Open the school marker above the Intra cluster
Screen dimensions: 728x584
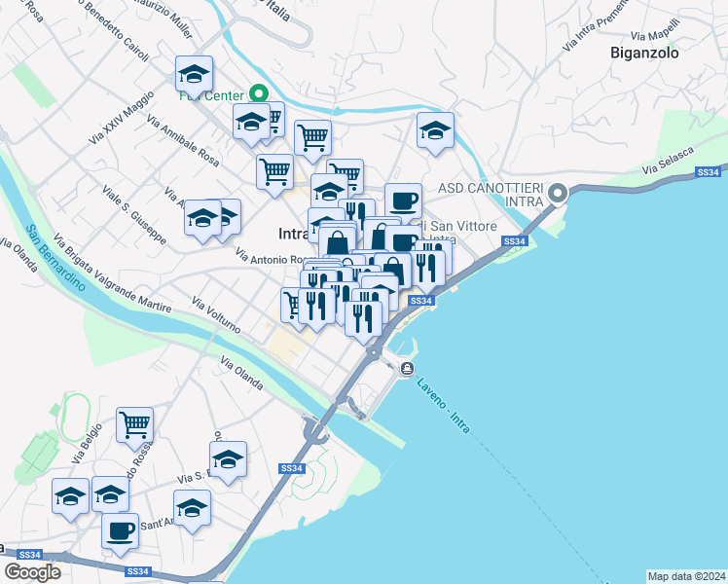(329, 191)
